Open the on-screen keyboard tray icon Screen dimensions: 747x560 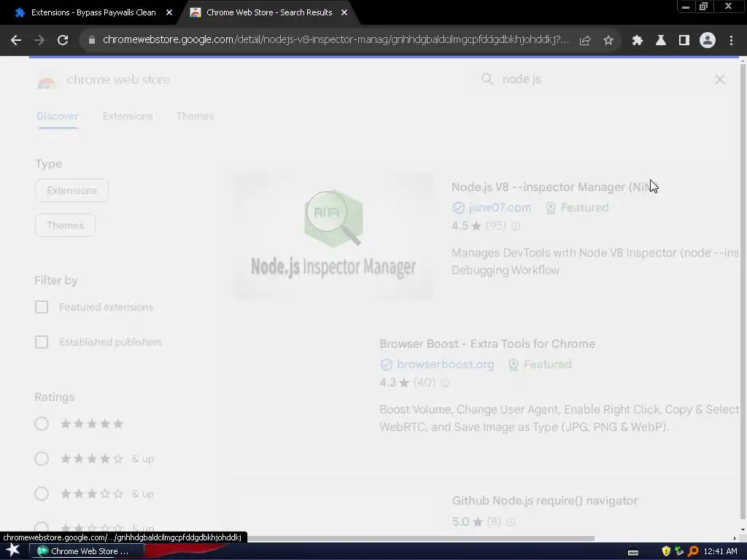633,553
